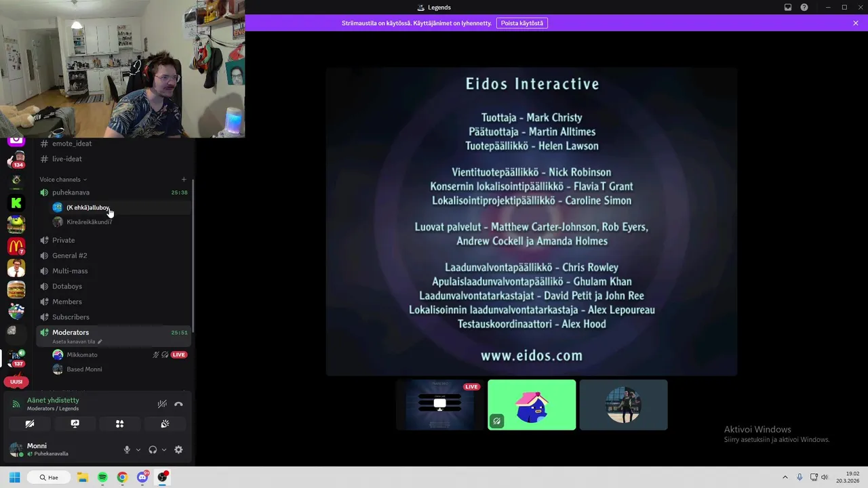Open server with 137 notification badge
This screenshot has width=868, height=488.
16,357
